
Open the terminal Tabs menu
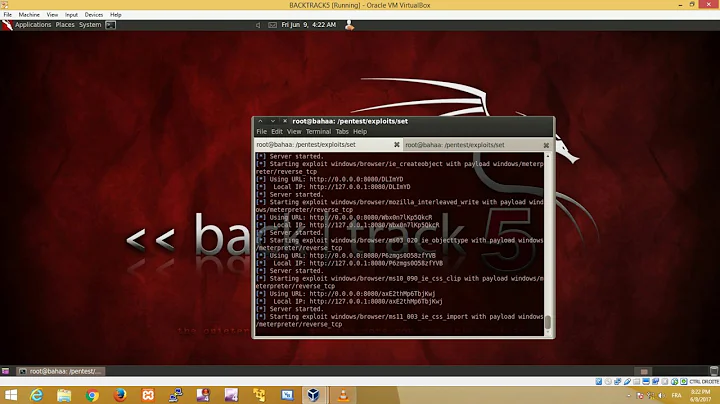click(342, 131)
